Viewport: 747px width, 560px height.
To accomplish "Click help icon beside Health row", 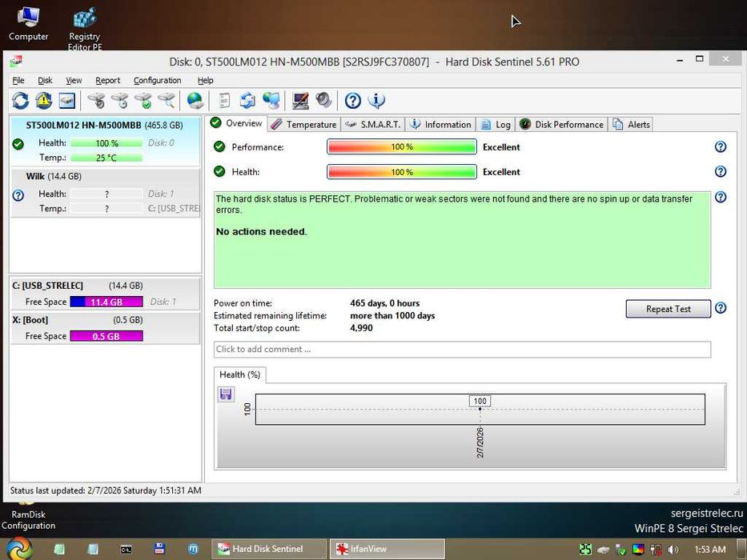I will (721, 171).
